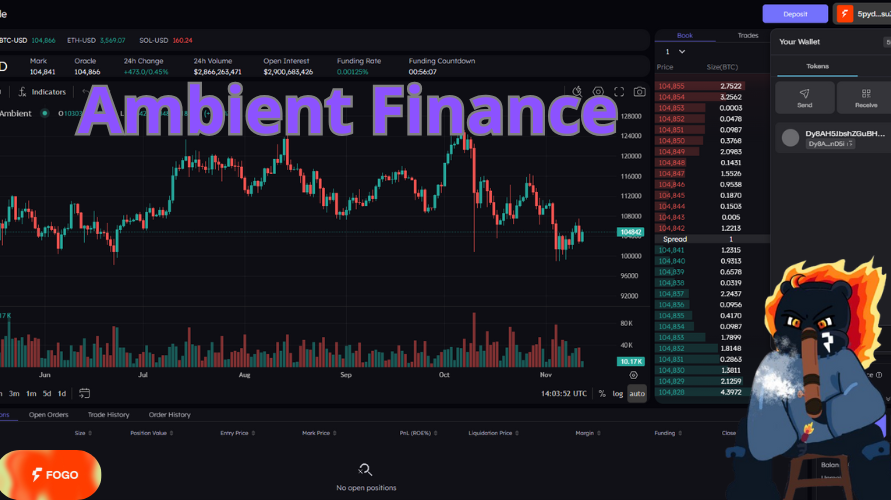Select the 1m time range
The height and width of the screenshot is (500, 891).
click(31, 393)
